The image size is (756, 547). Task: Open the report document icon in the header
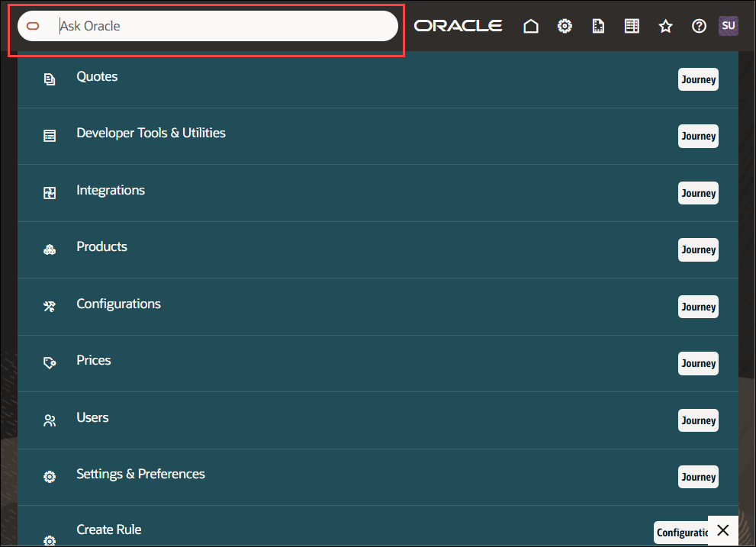[598, 25]
